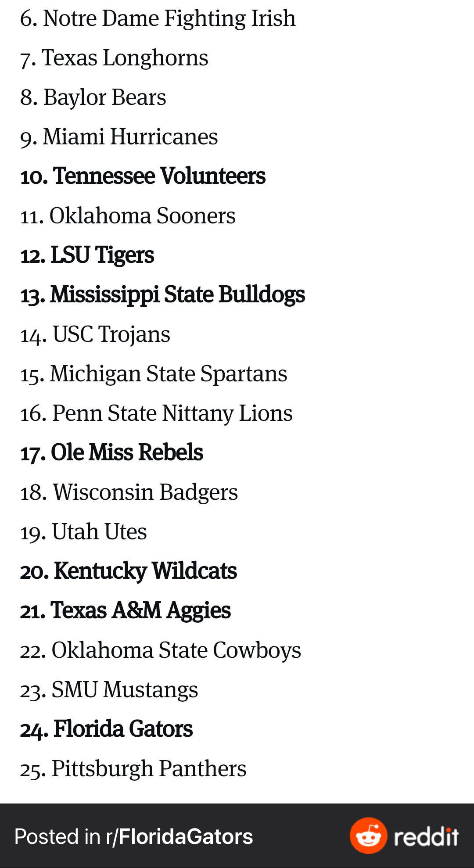The image size is (474, 868).
Task: Select the Notre Dame Fighting Irish entry
Action: (x=158, y=18)
